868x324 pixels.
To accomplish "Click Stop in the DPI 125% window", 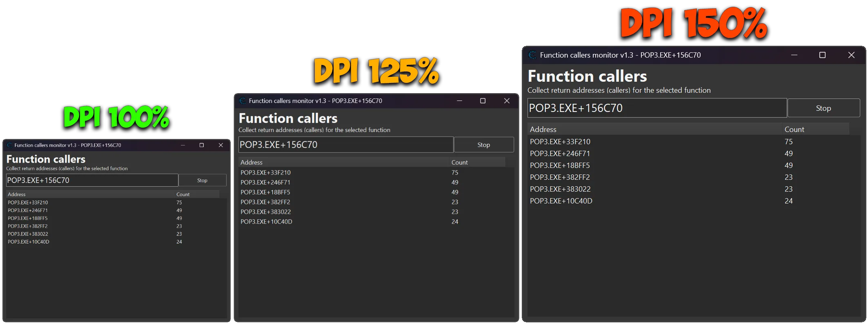I will 484,145.
